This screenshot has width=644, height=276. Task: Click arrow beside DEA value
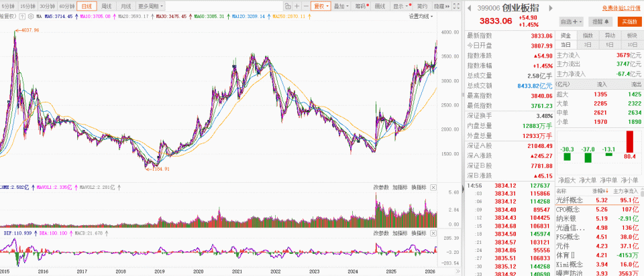(x=71, y=233)
